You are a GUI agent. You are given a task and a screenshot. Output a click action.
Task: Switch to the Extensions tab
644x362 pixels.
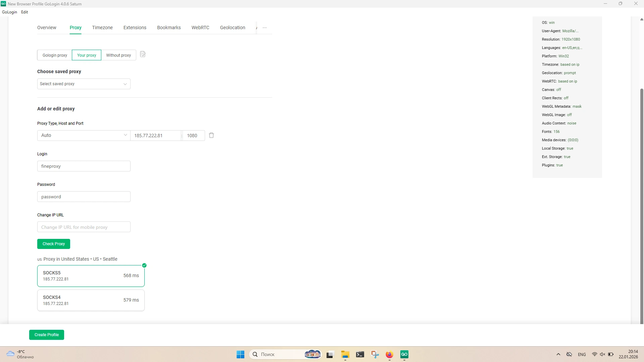135,28
